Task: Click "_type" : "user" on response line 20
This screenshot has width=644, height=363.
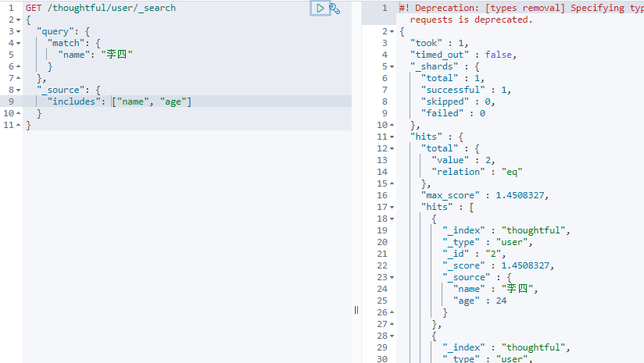Action: 487,243
